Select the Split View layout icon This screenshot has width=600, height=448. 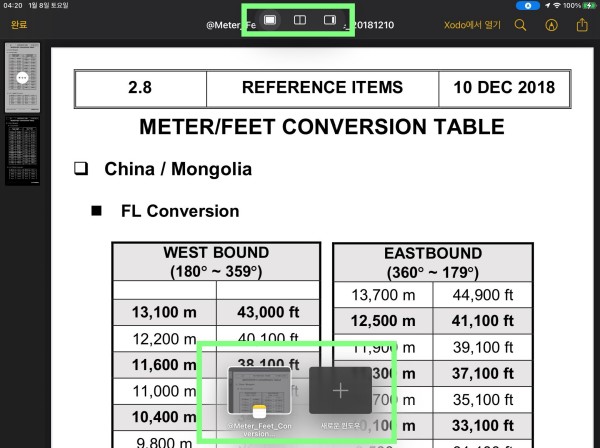299,21
